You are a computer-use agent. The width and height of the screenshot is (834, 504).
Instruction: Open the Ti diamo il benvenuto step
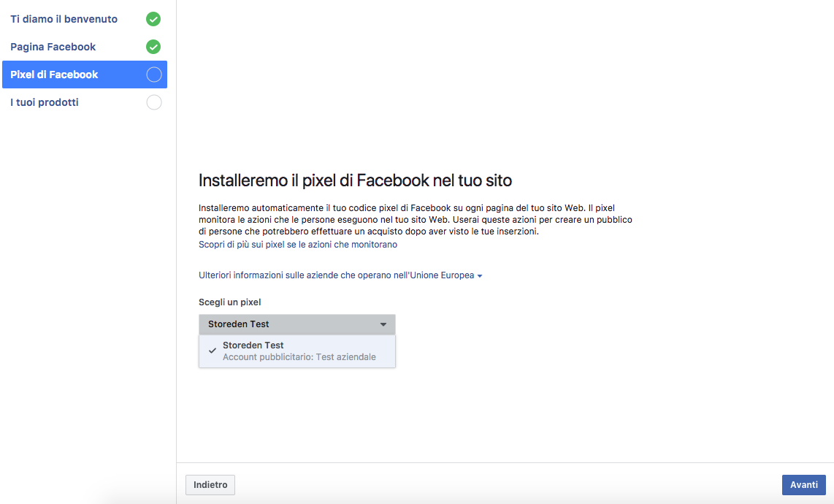pyautogui.click(x=64, y=19)
